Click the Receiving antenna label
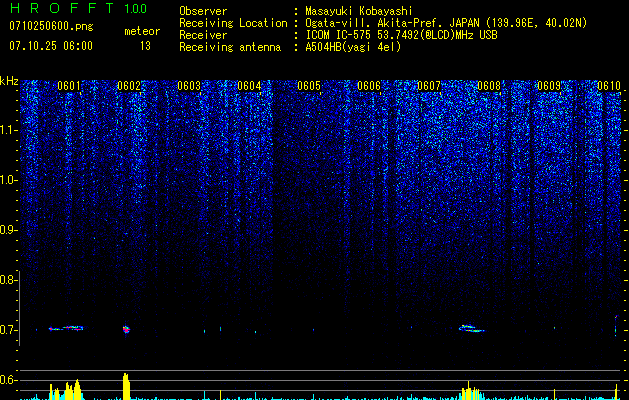629x400 pixels. pyautogui.click(x=230, y=47)
